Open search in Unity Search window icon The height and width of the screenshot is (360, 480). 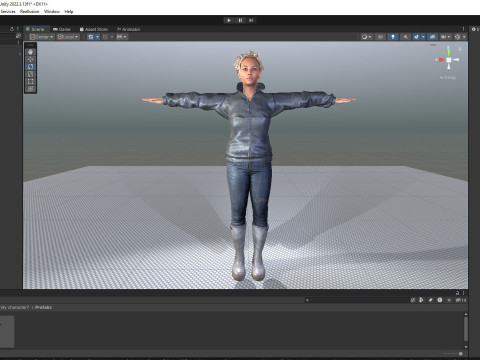[x=413, y=300]
